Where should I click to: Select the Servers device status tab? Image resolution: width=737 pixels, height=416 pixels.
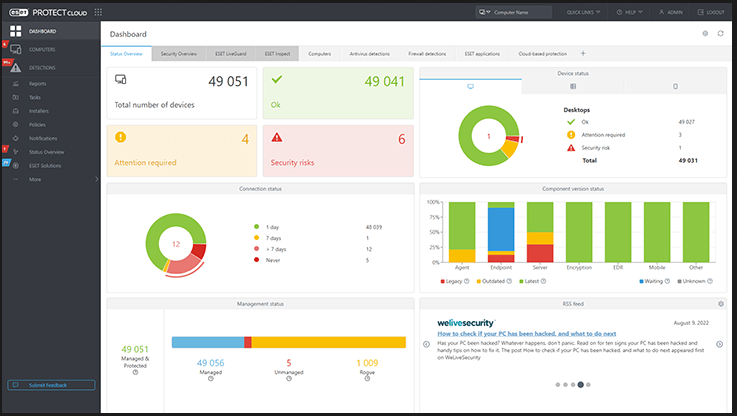pos(573,86)
